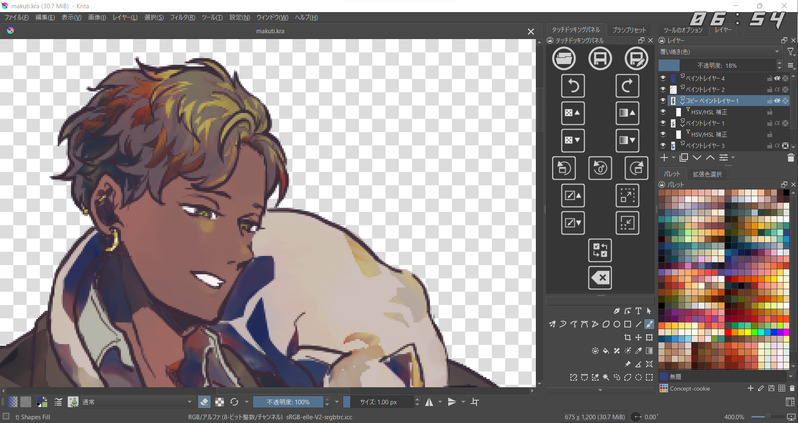Screen dimensions: 798x423
Task: Add a color with palette plus button
Action: tap(750, 388)
